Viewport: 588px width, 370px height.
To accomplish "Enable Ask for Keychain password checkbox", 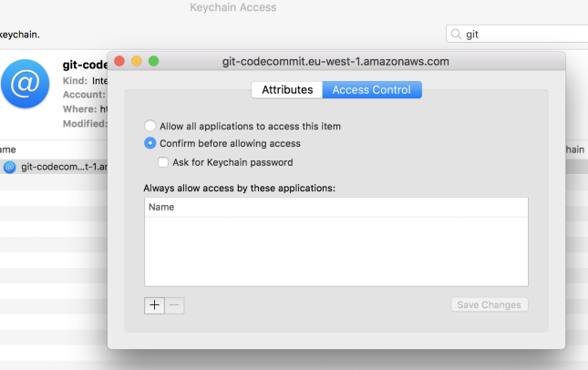I will (163, 162).
